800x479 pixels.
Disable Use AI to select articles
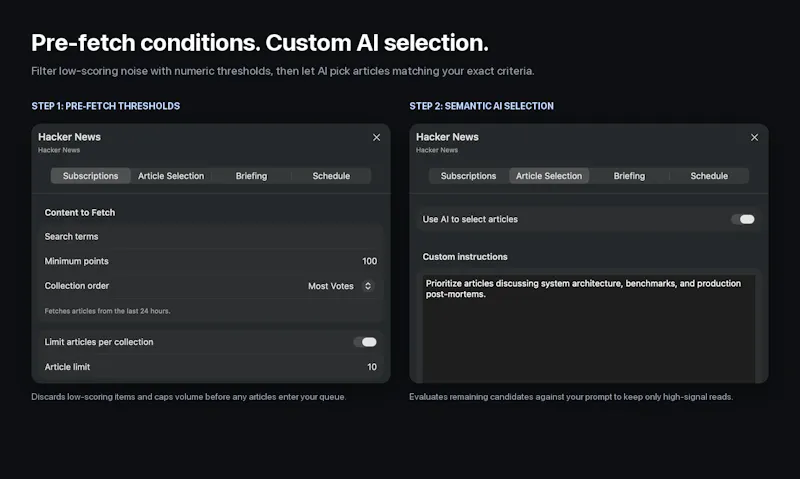(743, 219)
